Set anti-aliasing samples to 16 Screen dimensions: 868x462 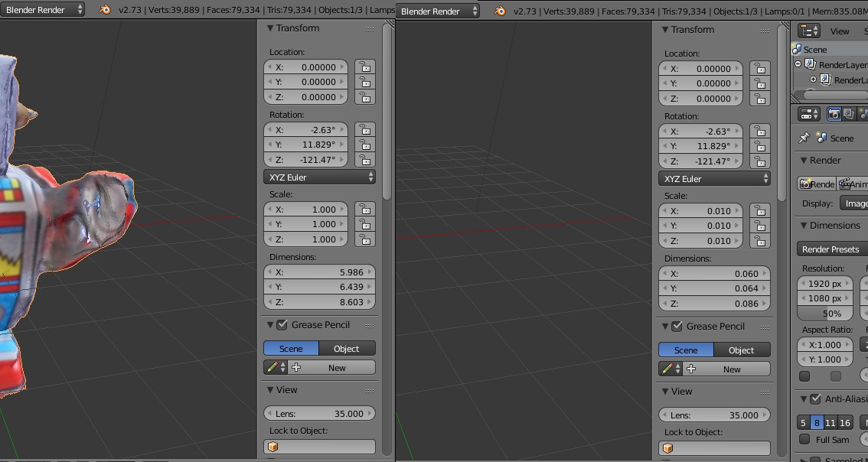[844, 423]
